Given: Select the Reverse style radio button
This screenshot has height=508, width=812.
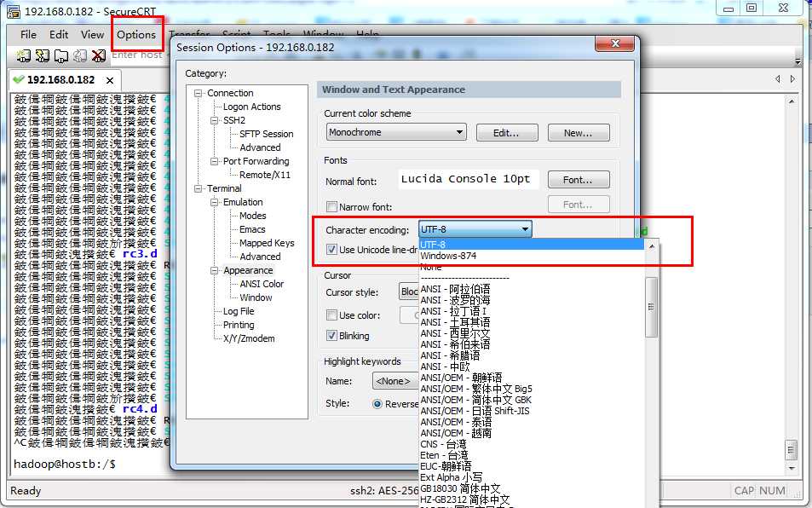Looking at the screenshot, I should click(377, 404).
